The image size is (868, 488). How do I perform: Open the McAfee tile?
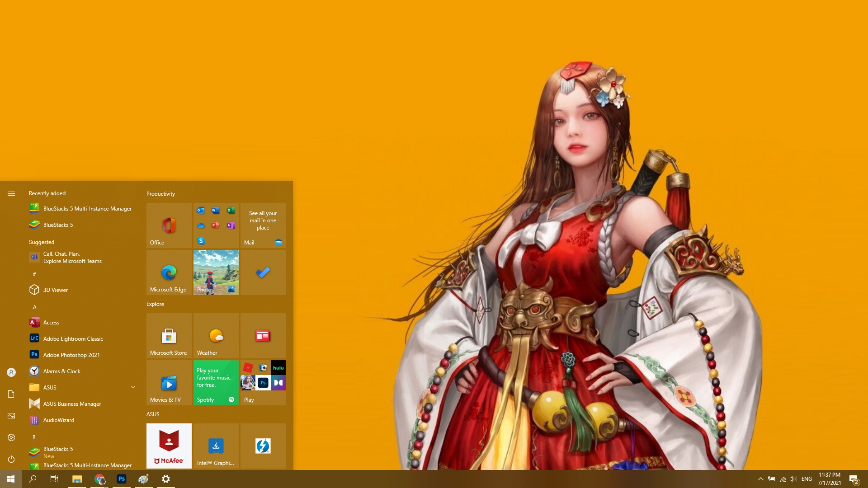[169, 446]
